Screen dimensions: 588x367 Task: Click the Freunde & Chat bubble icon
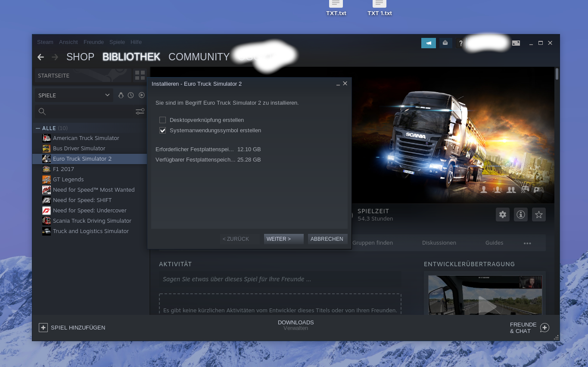tap(544, 328)
